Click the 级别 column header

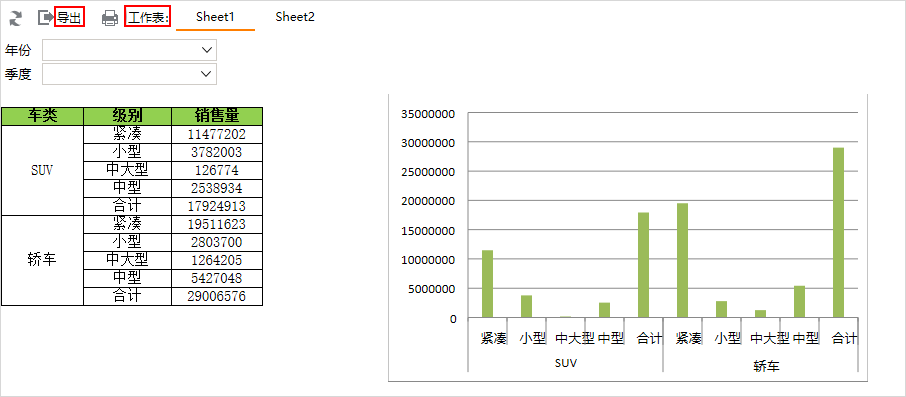(x=128, y=116)
